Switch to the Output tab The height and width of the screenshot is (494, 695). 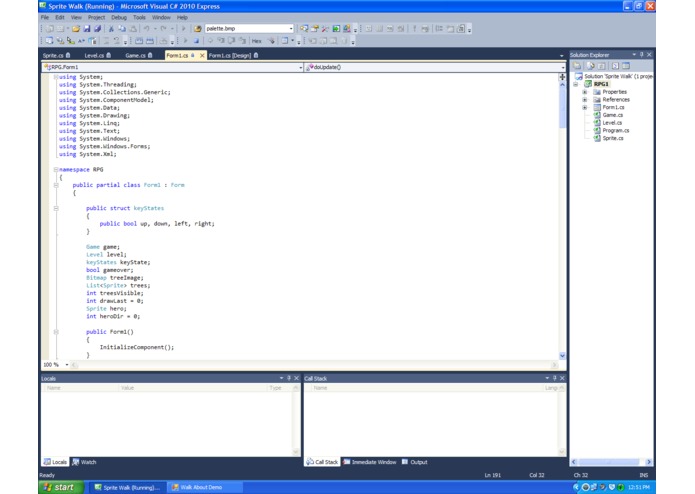[x=415, y=462]
